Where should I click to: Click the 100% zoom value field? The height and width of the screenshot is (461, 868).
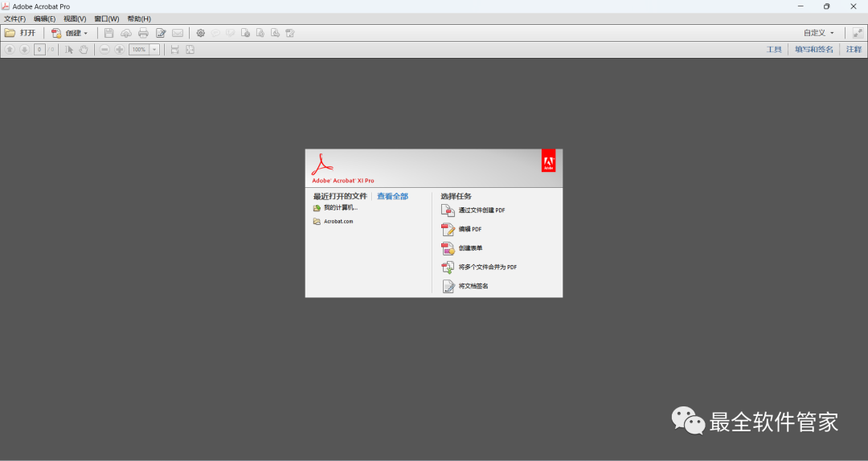tap(139, 50)
